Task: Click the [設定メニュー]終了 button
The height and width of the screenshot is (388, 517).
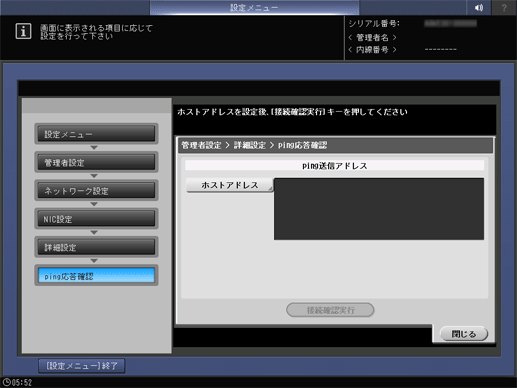Action: click(82, 366)
